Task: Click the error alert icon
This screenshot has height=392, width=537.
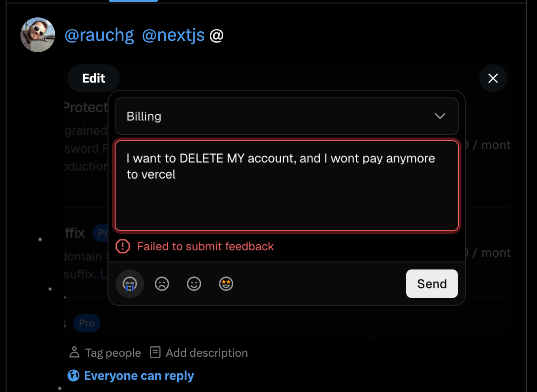Action: click(x=123, y=246)
